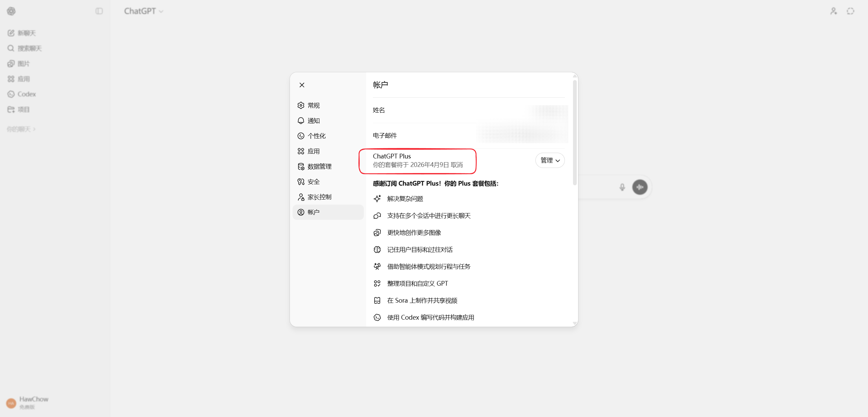Go to the 安全 (Security) settings tab
This screenshot has height=417, width=868.
click(313, 182)
